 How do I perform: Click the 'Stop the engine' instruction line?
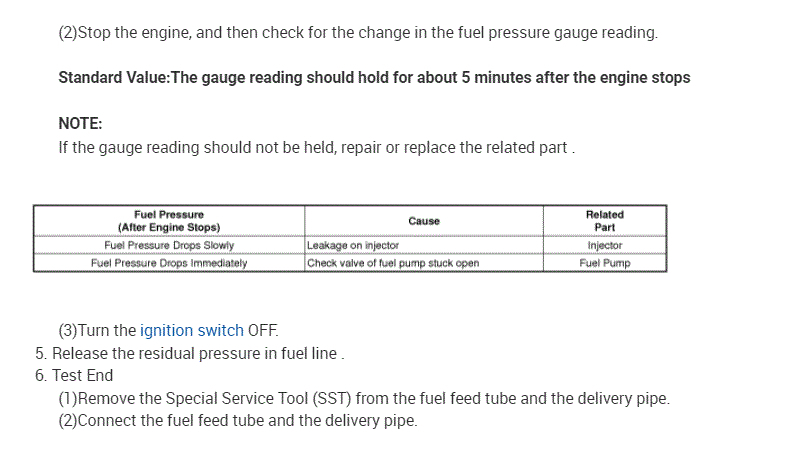click(358, 33)
